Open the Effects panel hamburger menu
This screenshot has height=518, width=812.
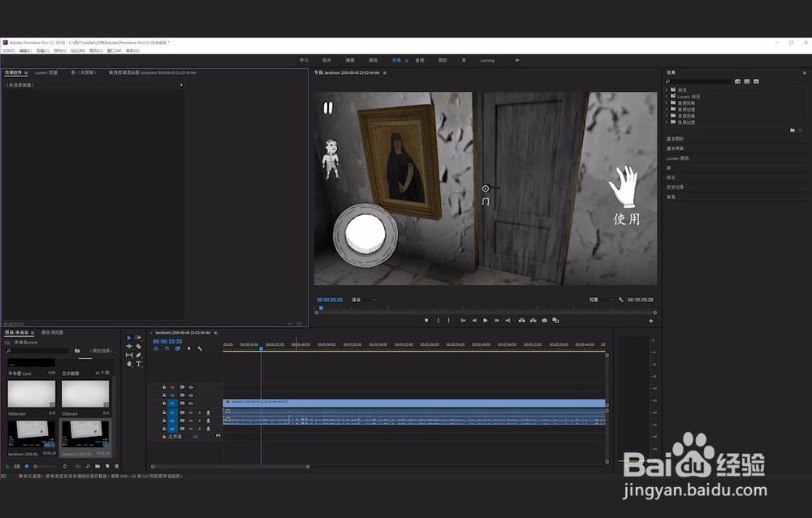804,73
